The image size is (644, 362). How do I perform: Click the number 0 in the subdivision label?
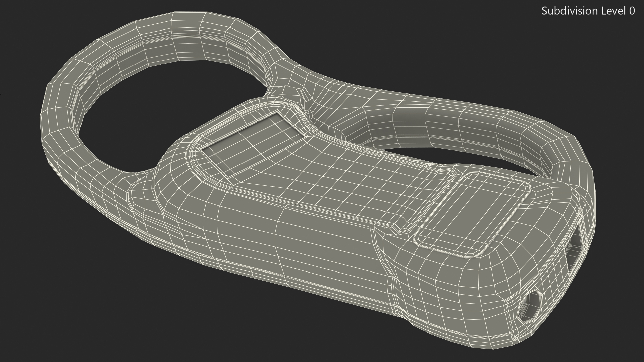(x=632, y=11)
